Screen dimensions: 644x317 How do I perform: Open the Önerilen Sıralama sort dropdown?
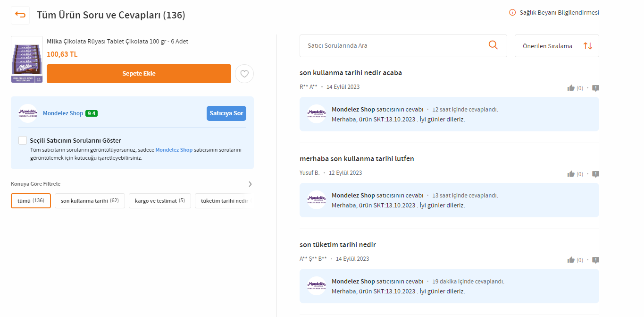point(557,46)
